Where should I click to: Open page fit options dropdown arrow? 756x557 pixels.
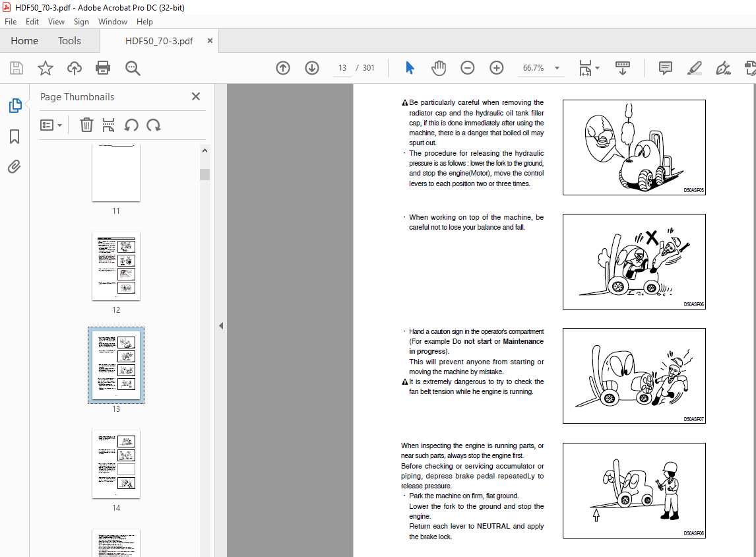click(x=598, y=68)
